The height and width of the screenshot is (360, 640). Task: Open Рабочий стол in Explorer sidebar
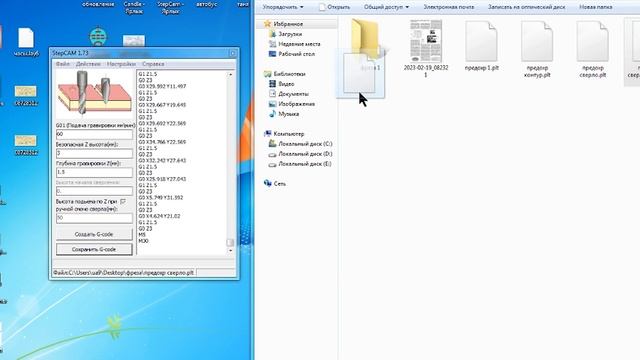click(x=296, y=54)
